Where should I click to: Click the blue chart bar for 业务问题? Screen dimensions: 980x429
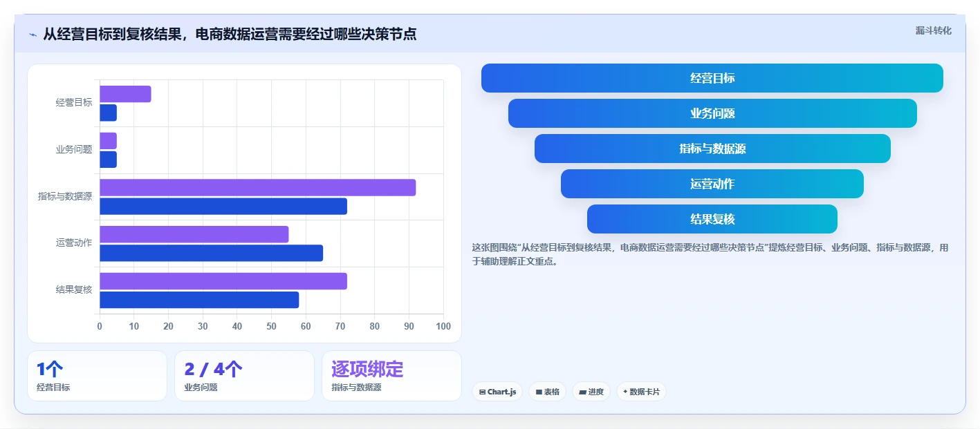coord(108,160)
